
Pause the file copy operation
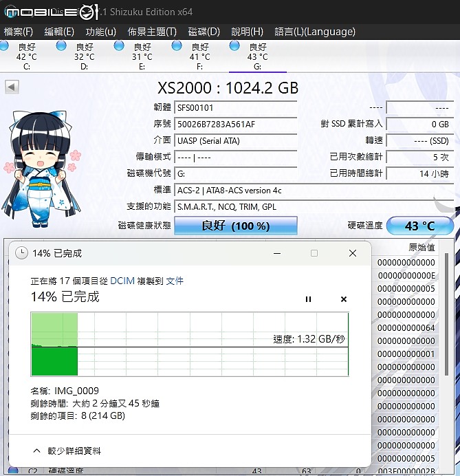pos(308,299)
